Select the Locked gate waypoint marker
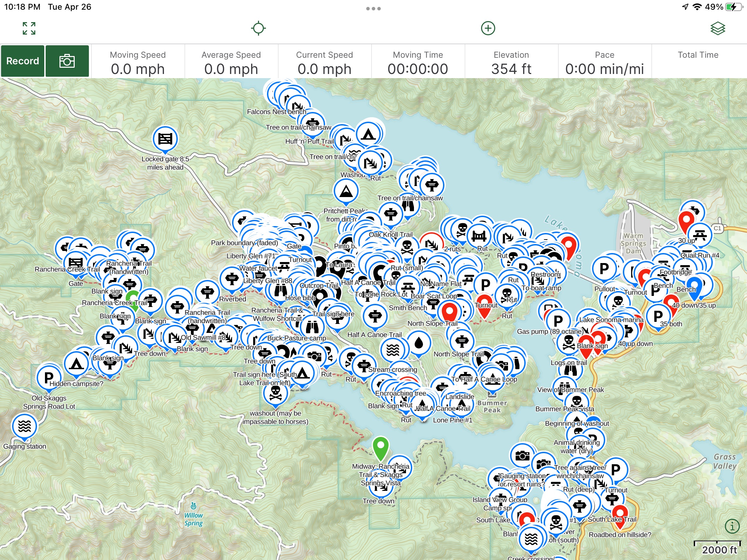This screenshot has height=560, width=747. (x=165, y=139)
